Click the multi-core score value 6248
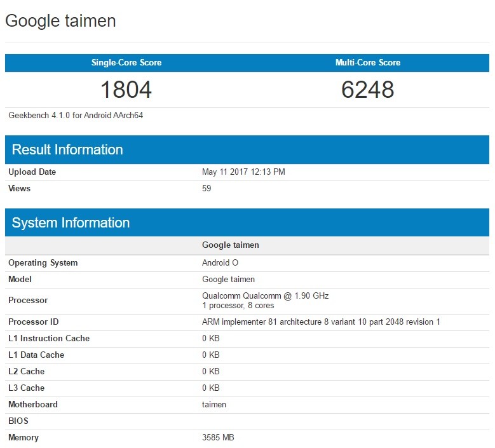Screen dimensions: 495x448 click(367, 90)
